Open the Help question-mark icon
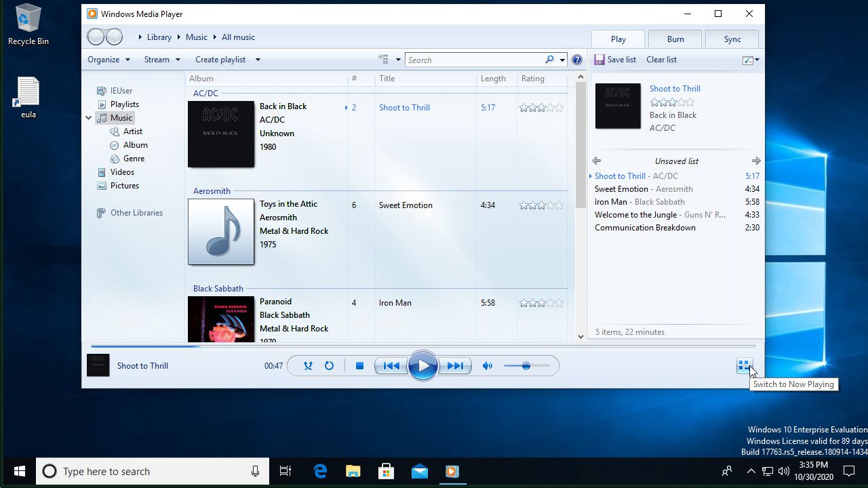 point(577,60)
